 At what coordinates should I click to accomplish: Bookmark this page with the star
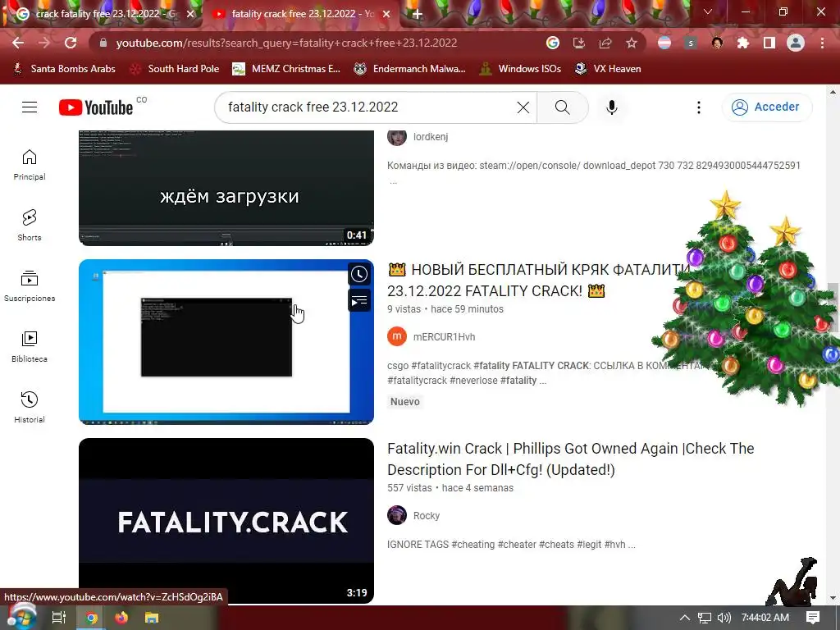click(632, 43)
